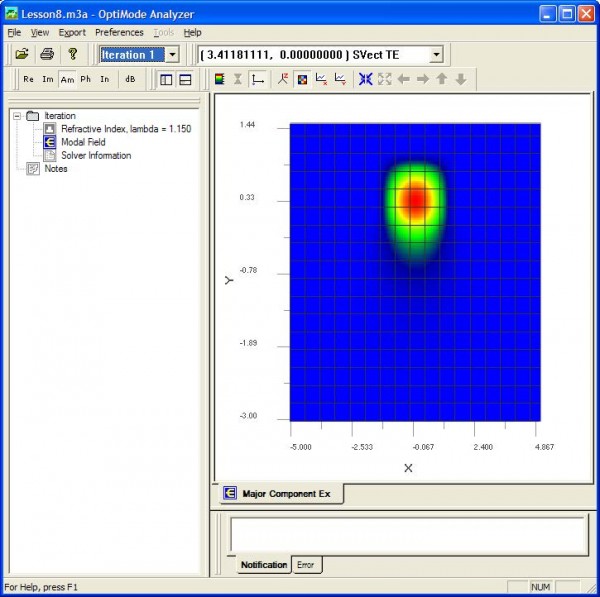The height and width of the screenshot is (597, 600).
Task: Click the color palette legend icon
Action: coord(220,79)
